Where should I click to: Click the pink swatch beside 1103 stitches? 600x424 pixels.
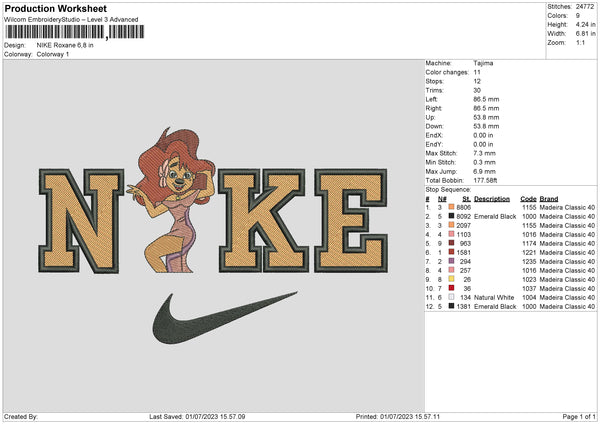tap(452, 234)
